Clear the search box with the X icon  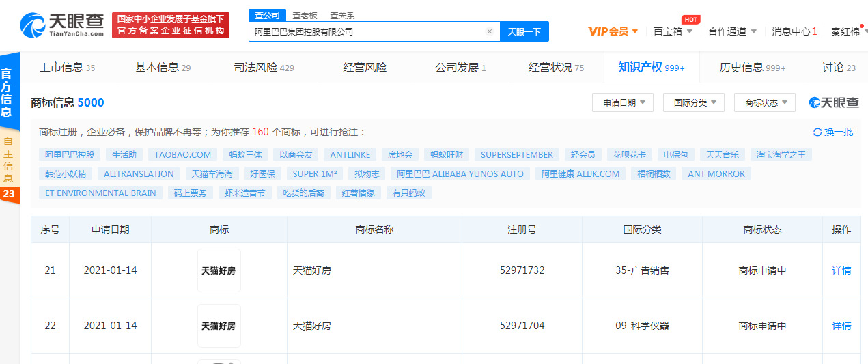(x=489, y=31)
